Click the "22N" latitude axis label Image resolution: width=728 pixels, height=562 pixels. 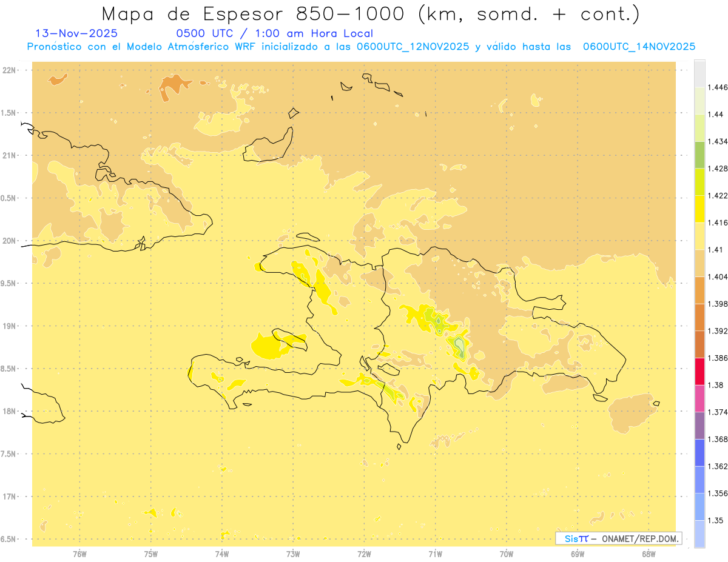pyautogui.click(x=10, y=70)
